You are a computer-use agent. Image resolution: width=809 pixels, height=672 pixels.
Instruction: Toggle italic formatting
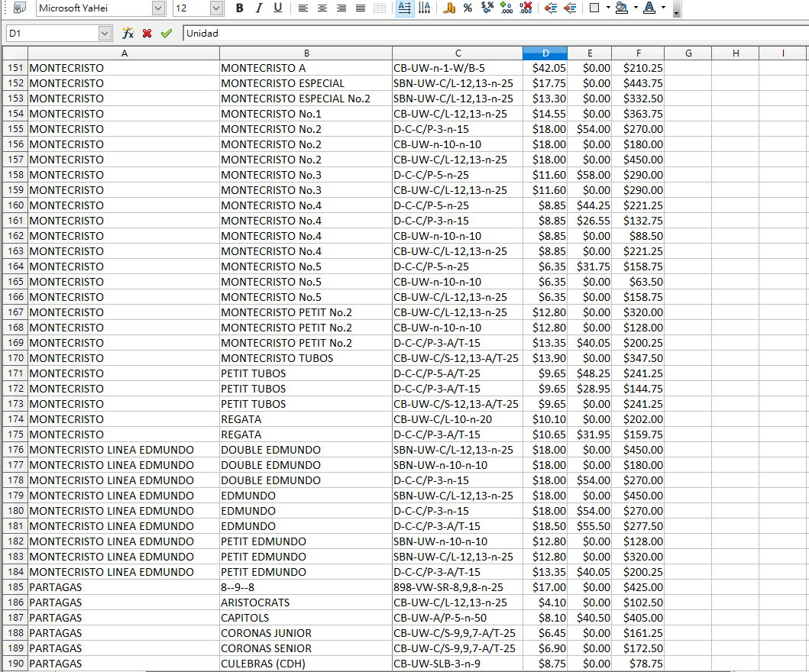click(258, 8)
